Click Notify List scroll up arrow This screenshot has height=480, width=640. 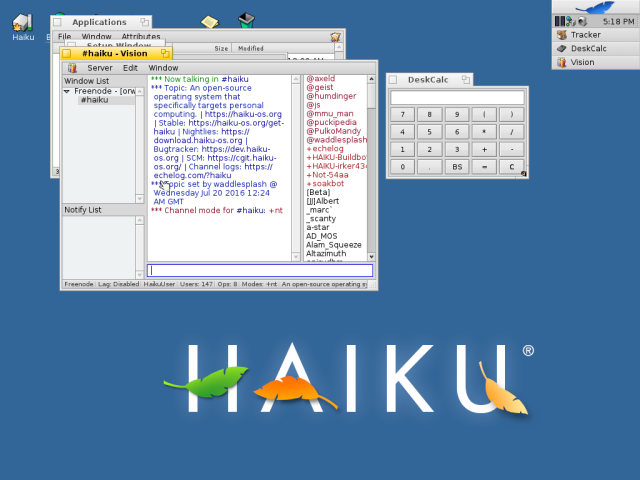(139, 220)
